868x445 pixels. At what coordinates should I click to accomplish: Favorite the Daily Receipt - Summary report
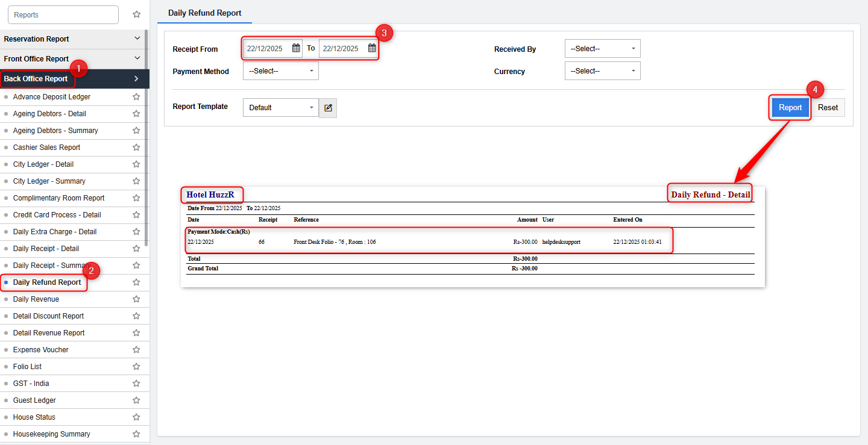pos(136,265)
